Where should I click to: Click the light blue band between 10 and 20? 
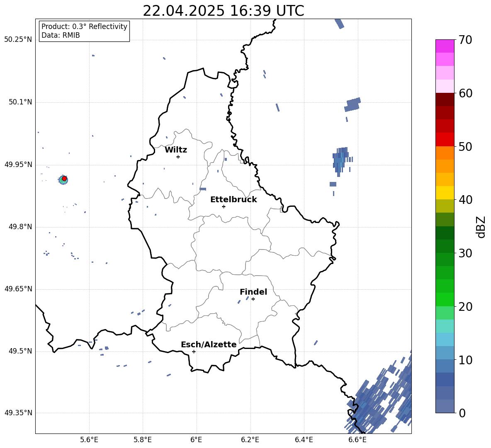[445, 339]
